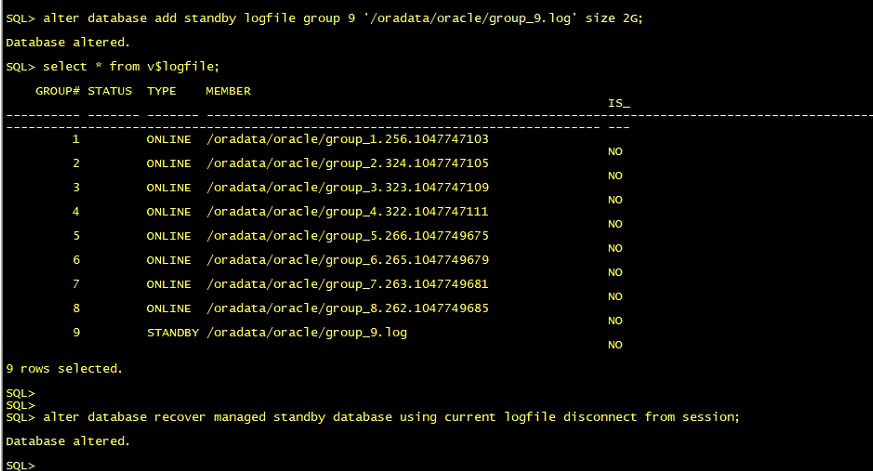Image resolution: width=873 pixels, height=471 pixels.
Task: Select the MEMBER column header
Action: click(228, 91)
